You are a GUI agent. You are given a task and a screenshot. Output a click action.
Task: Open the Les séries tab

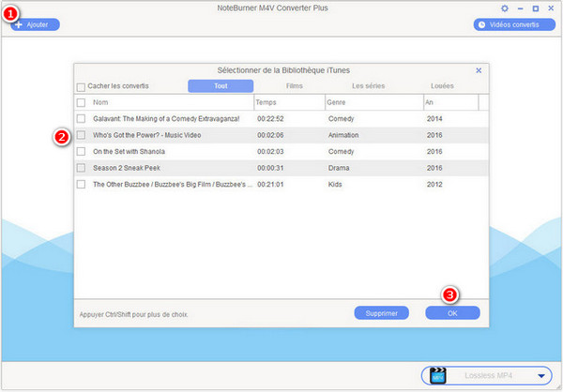coord(369,85)
